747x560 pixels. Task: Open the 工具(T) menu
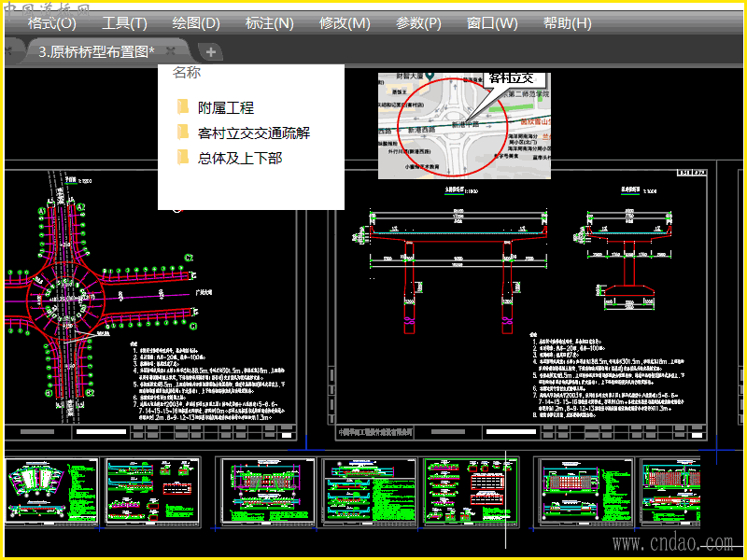(x=124, y=22)
